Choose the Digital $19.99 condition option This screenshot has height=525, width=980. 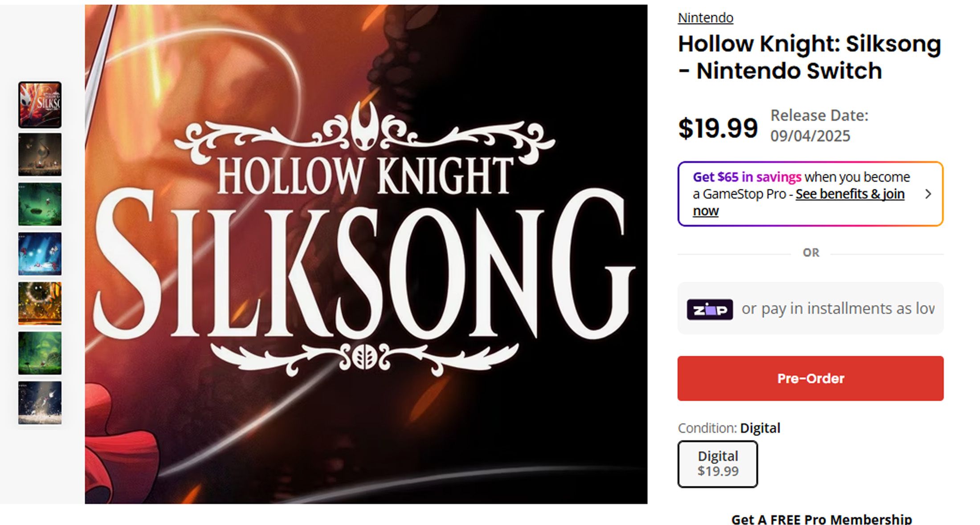click(718, 464)
